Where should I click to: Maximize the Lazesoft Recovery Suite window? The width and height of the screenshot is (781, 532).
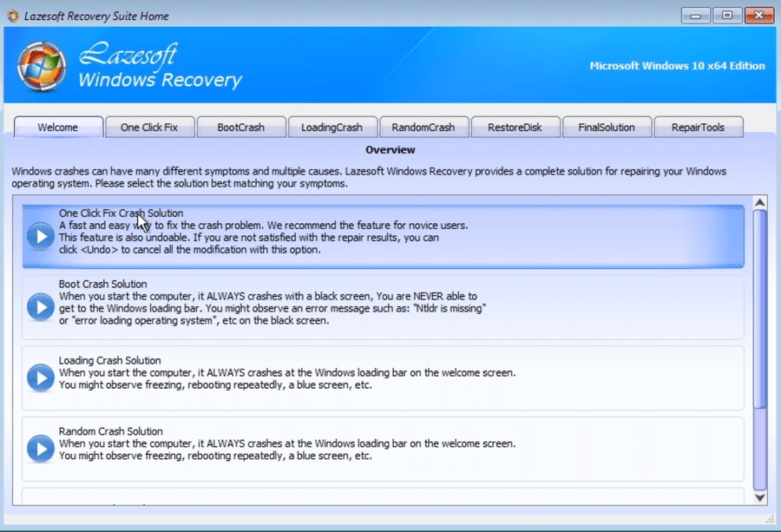pyautogui.click(x=726, y=16)
